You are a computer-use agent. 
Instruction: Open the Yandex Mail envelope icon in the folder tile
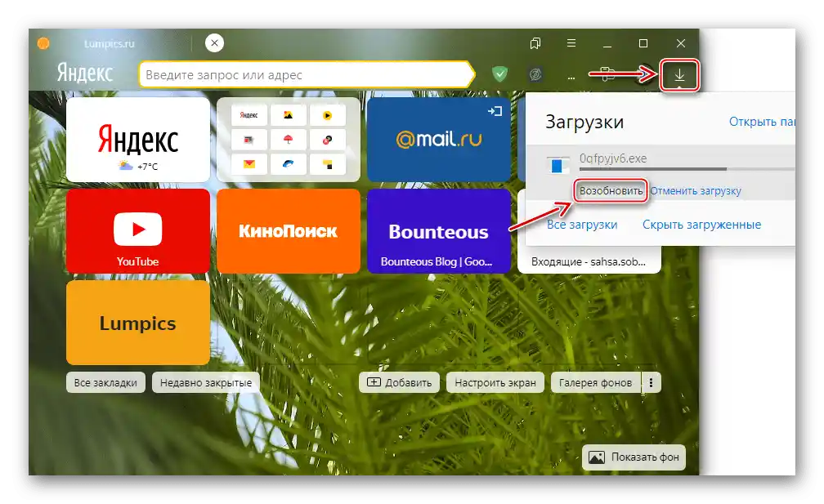(x=249, y=164)
